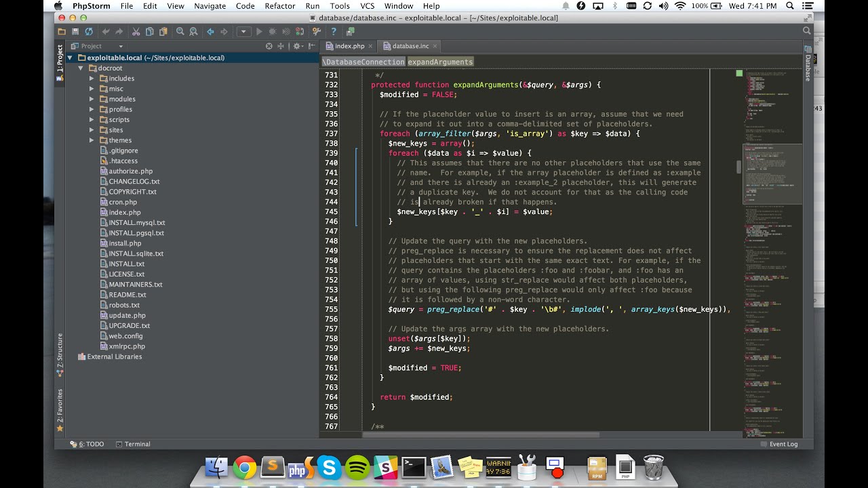Click the Open folder toolbar icon

tap(62, 32)
